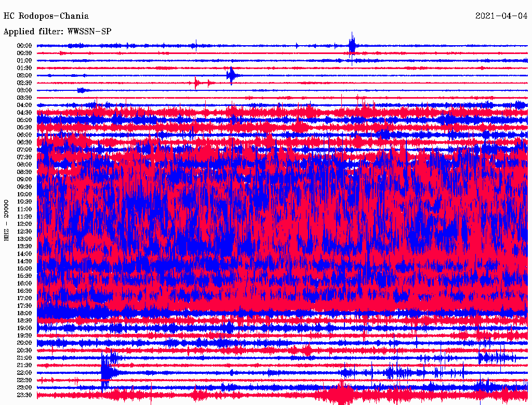Click the '23:00' time label
The height and width of the screenshot is (405, 532).
point(24,388)
